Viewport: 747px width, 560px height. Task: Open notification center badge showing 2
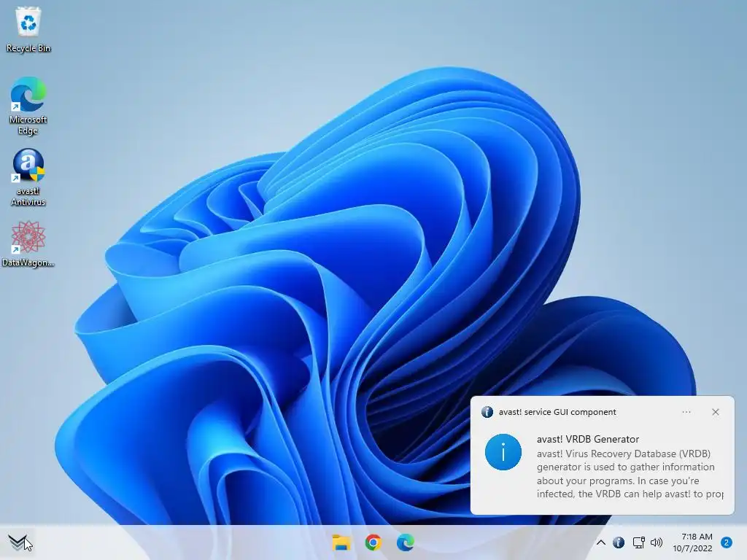tap(727, 542)
